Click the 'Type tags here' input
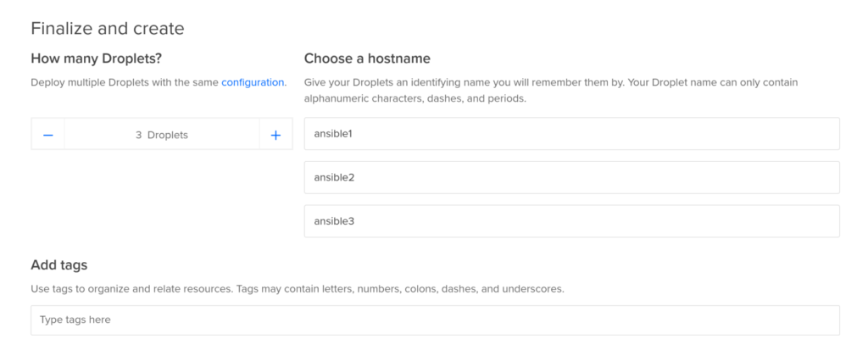This screenshot has height=356, width=868. (435, 320)
